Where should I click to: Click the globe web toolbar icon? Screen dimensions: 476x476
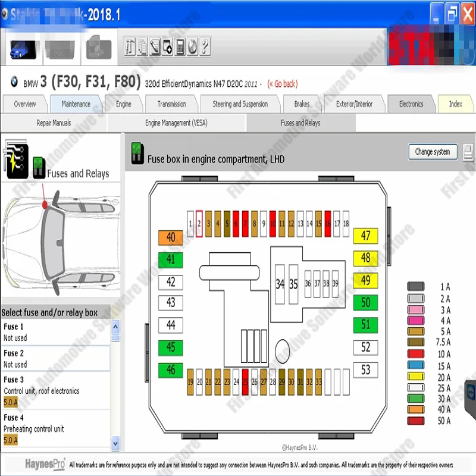[192, 46]
